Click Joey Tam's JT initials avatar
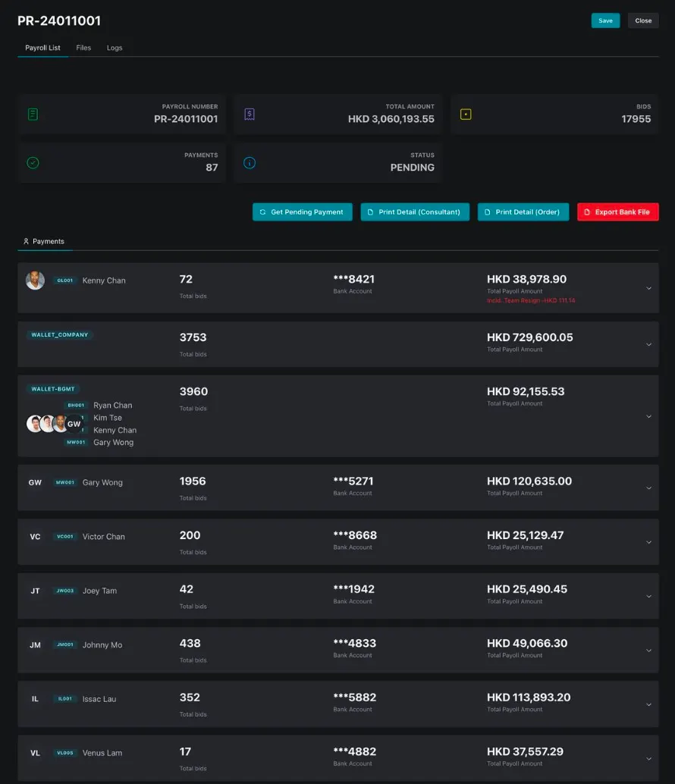 35,591
